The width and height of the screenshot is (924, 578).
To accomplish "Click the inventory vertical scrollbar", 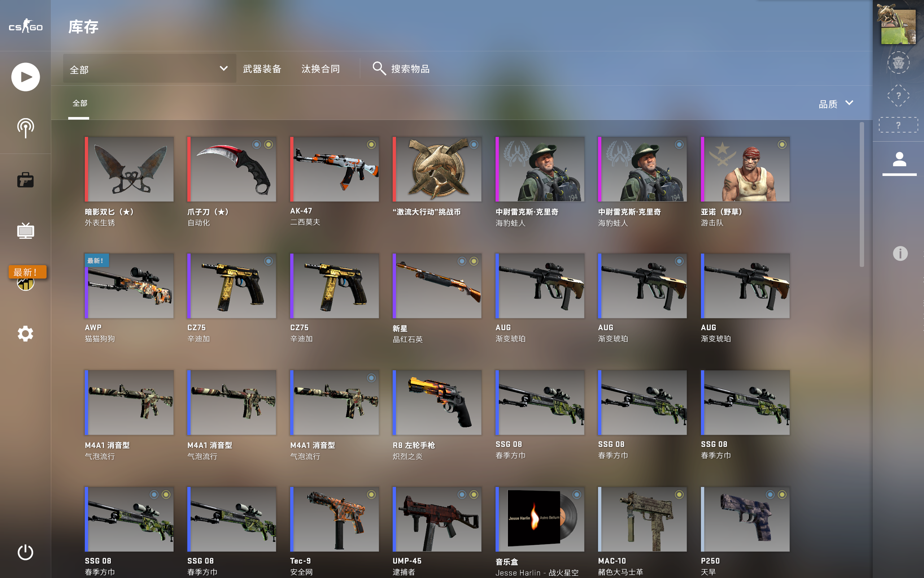I will tap(862, 195).
